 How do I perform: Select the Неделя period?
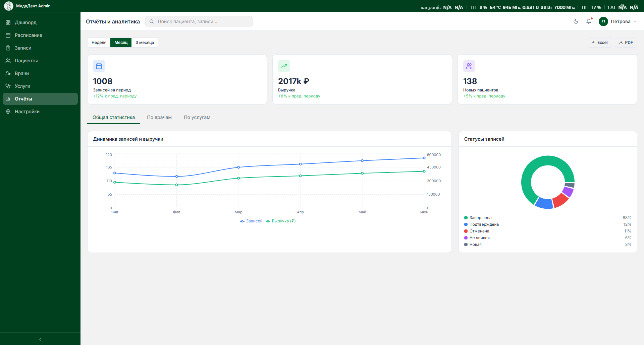99,43
